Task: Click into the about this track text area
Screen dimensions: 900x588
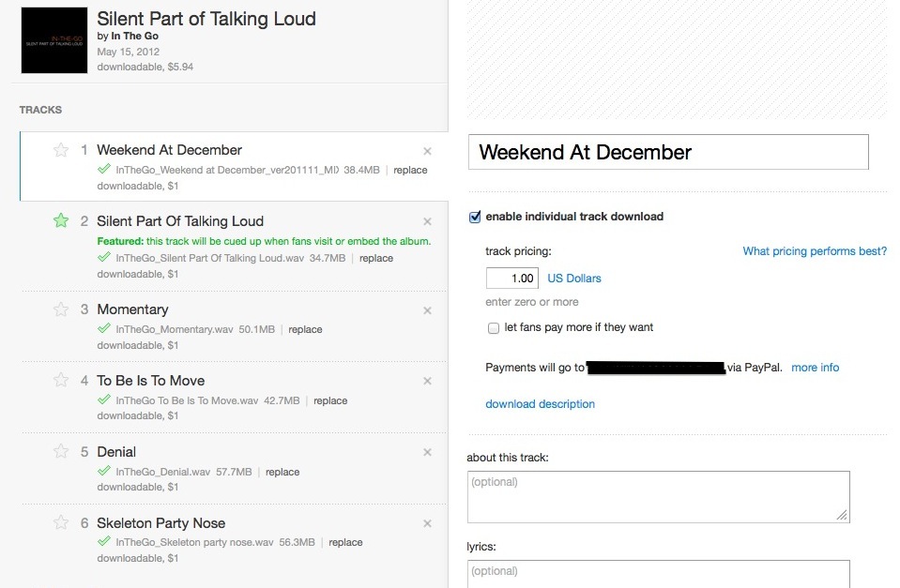Action: 658,496
